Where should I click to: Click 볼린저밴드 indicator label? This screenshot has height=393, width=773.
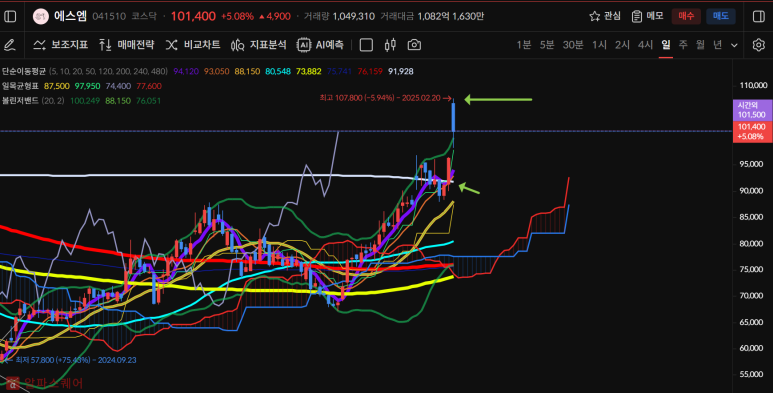[x=20, y=101]
